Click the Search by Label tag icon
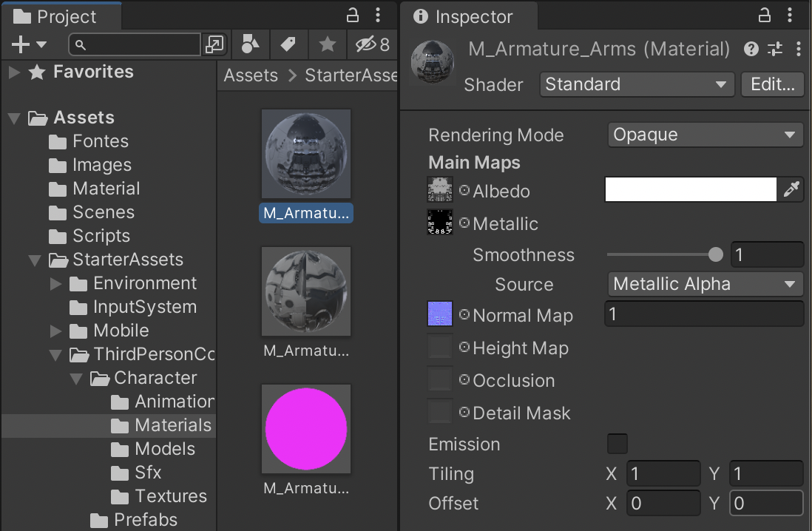The image size is (812, 531). (288, 45)
